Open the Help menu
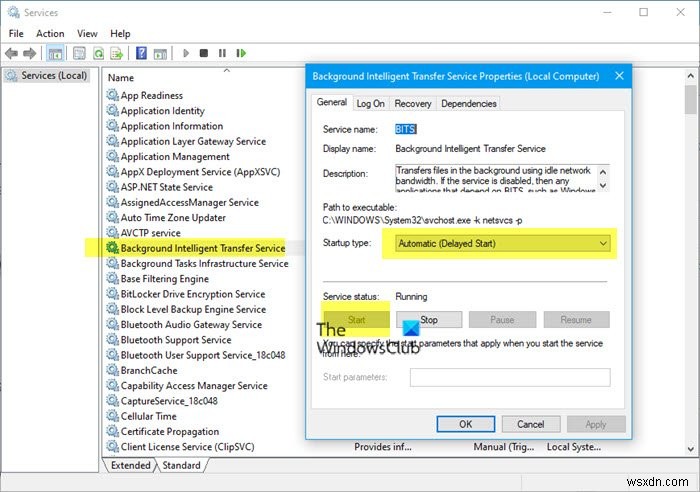This screenshot has height=492, width=700. (x=120, y=33)
